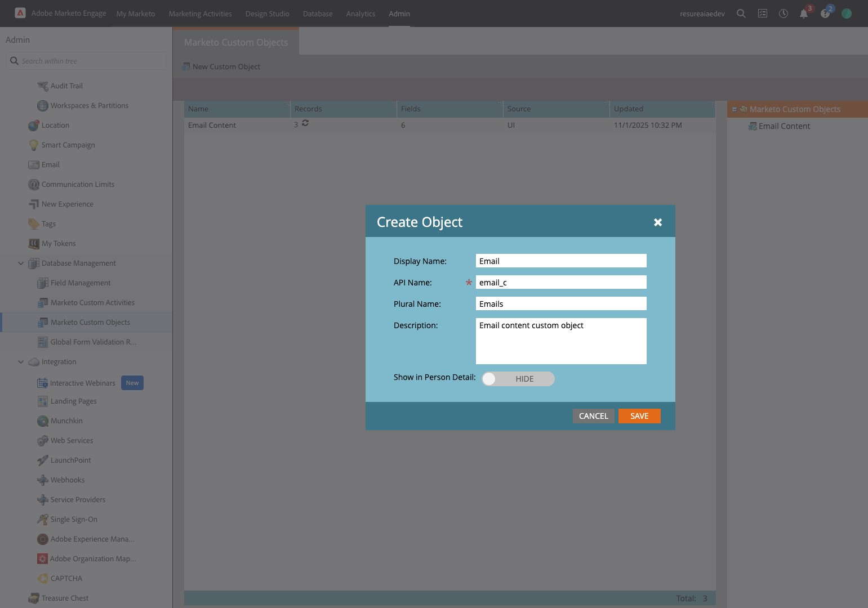Click the API Name input field
Viewport: 868px width, 608px height.
561,282
